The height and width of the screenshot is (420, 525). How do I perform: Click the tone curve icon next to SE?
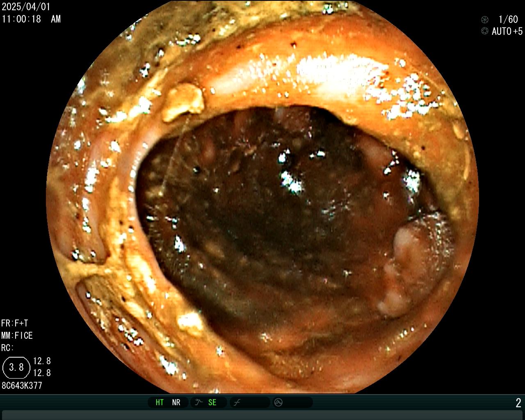[x=199, y=402]
